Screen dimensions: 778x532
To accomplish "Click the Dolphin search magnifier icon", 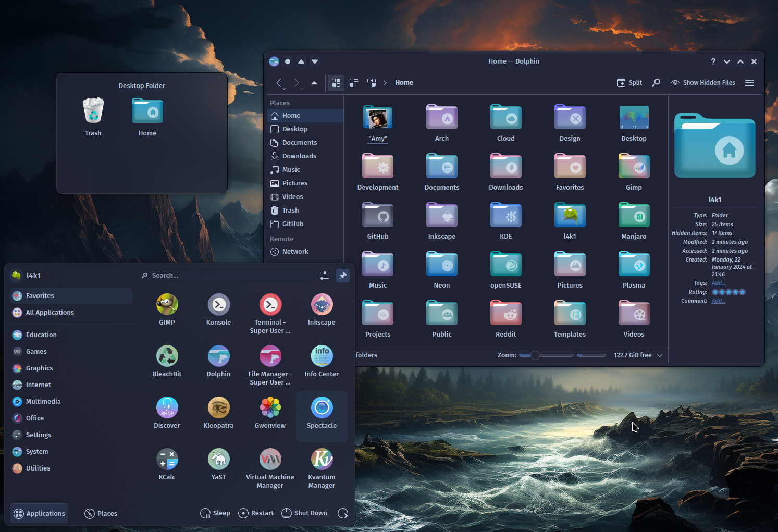I will click(656, 83).
